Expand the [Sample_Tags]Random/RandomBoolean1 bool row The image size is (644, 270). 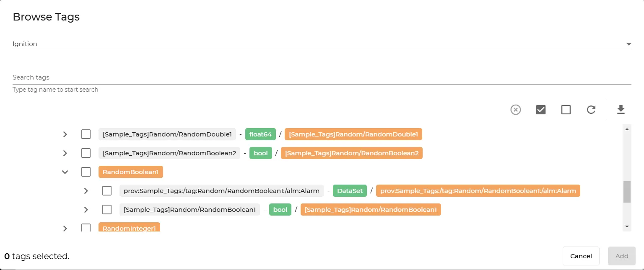coord(86,210)
